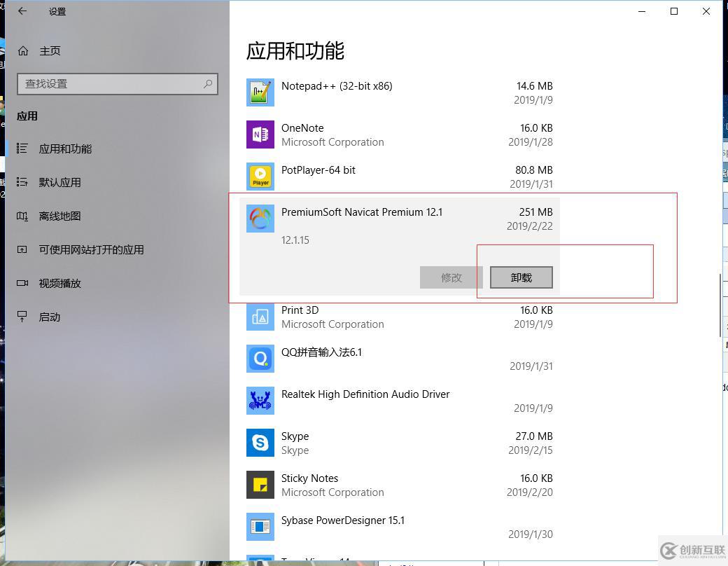The width and height of the screenshot is (728, 566).
Task: Go to 主页 in Settings
Action: pyautogui.click(x=49, y=50)
